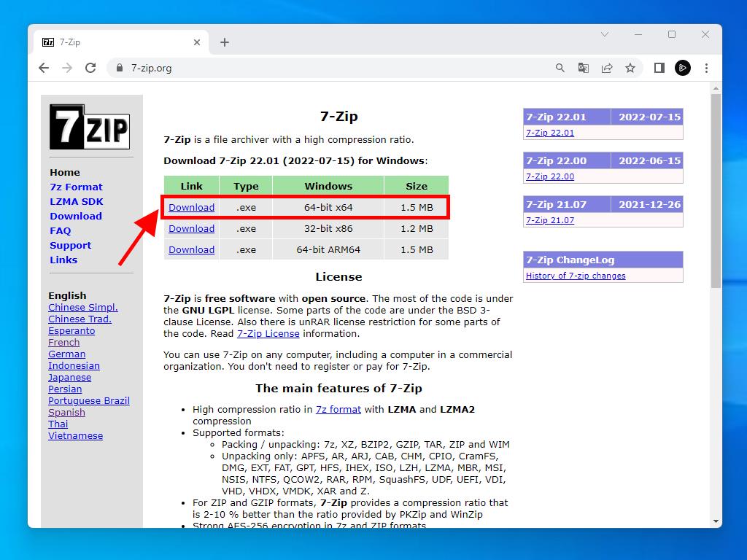Bookmark this page with the star icon
This screenshot has height=560, width=747.
(x=630, y=68)
